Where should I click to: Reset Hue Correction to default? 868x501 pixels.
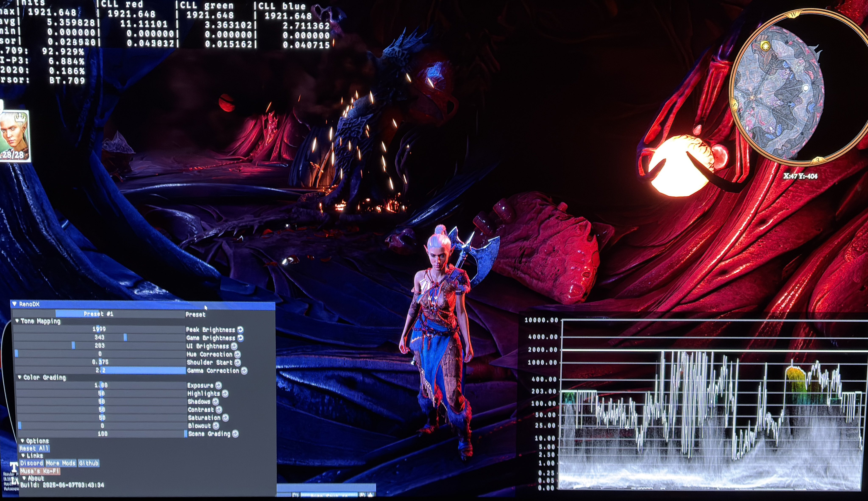tap(238, 354)
